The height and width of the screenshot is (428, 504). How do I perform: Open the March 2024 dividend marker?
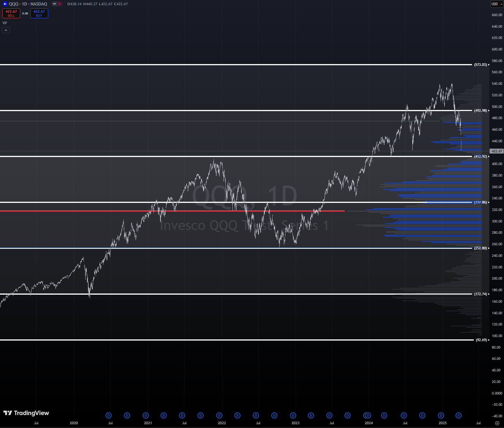[x=384, y=415]
